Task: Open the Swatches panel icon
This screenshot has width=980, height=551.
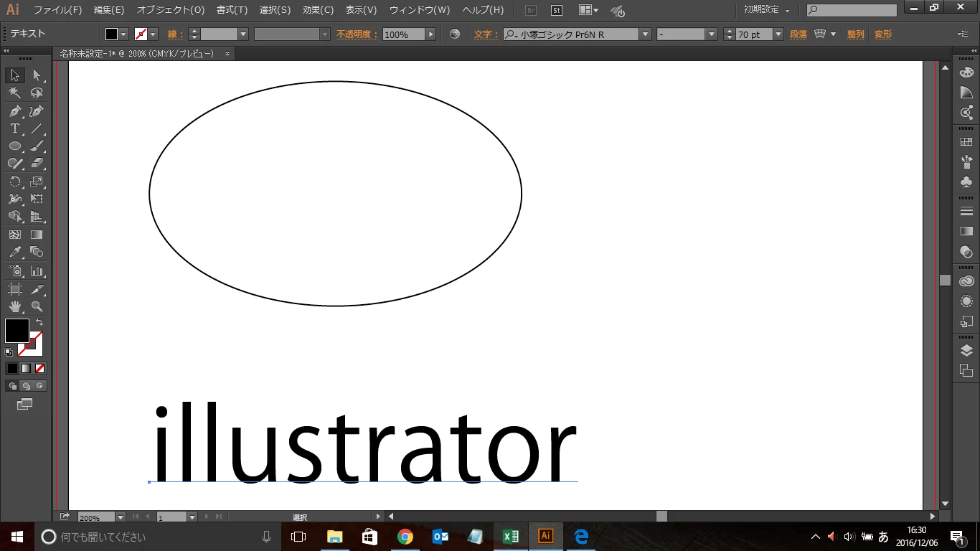Action: point(966,142)
